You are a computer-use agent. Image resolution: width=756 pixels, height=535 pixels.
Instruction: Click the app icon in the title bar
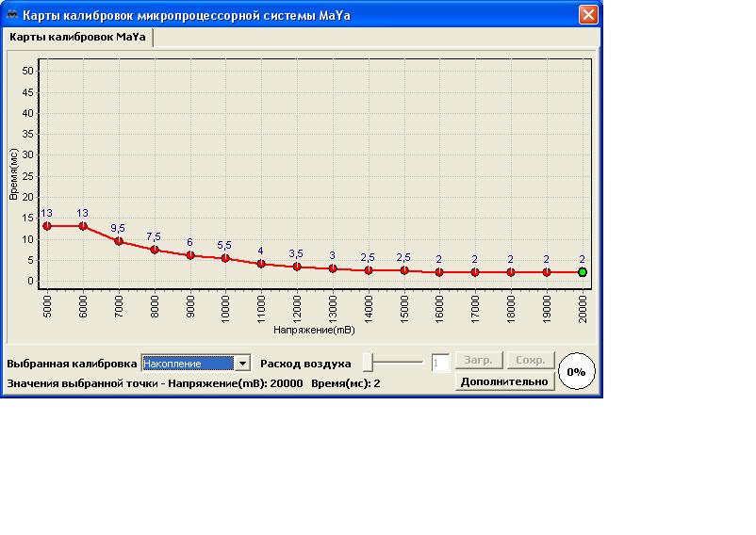[12, 15]
